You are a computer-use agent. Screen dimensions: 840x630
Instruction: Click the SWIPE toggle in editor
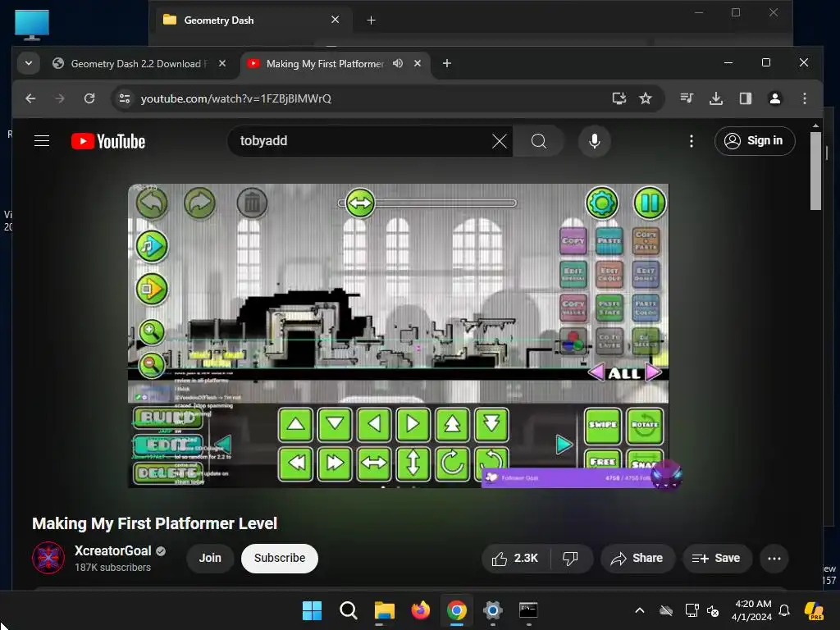click(x=603, y=426)
